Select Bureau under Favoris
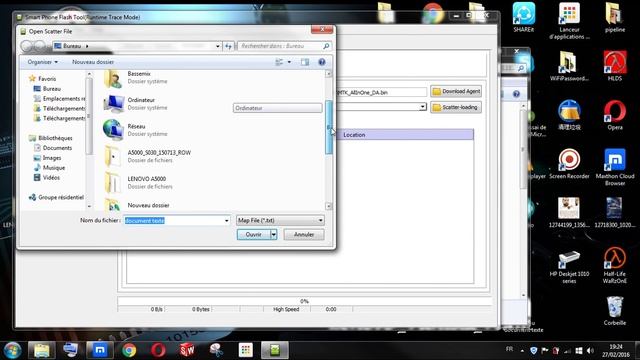 point(51,89)
